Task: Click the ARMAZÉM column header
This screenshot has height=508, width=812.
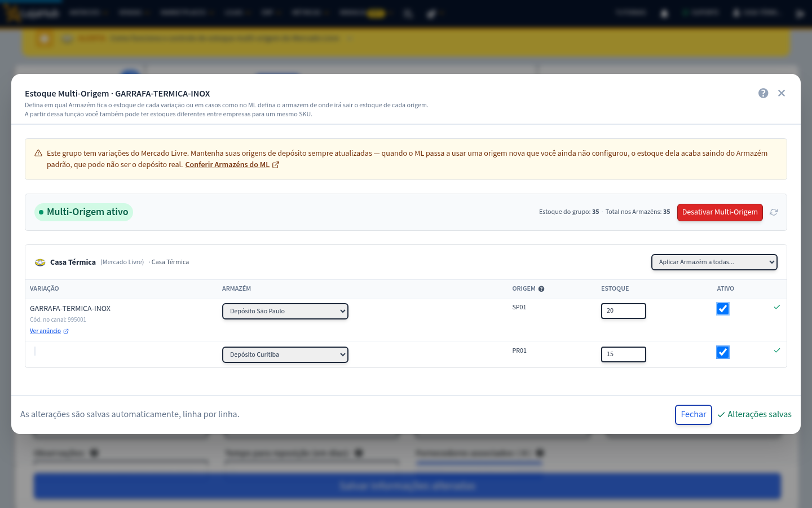Action: (236, 289)
